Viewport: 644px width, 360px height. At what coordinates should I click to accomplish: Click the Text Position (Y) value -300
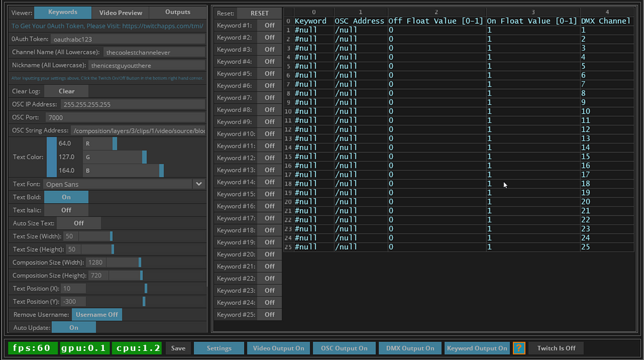coord(73,302)
